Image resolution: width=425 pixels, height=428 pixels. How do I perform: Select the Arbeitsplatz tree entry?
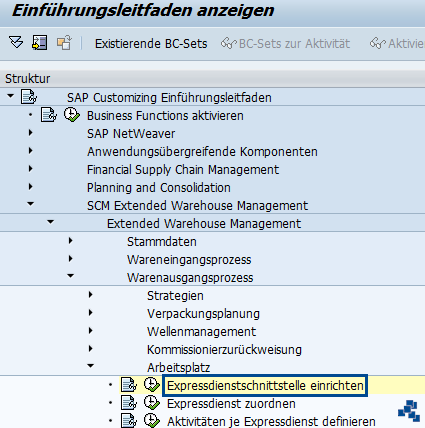coord(179,368)
